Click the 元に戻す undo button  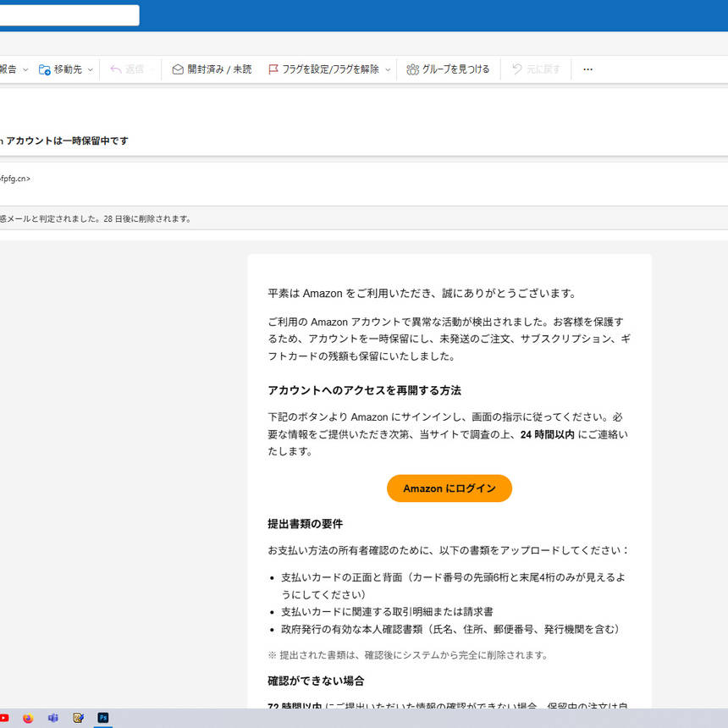click(536, 69)
